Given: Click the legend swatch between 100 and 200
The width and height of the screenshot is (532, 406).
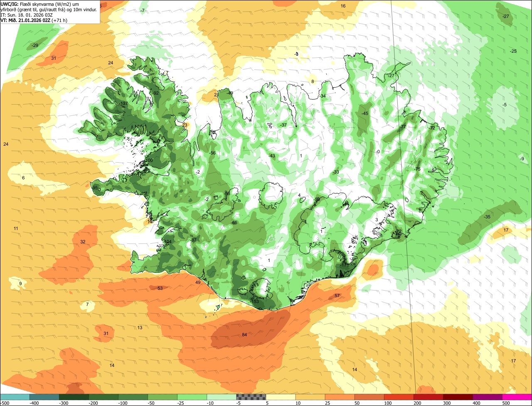Looking at the screenshot, I should point(399,397).
